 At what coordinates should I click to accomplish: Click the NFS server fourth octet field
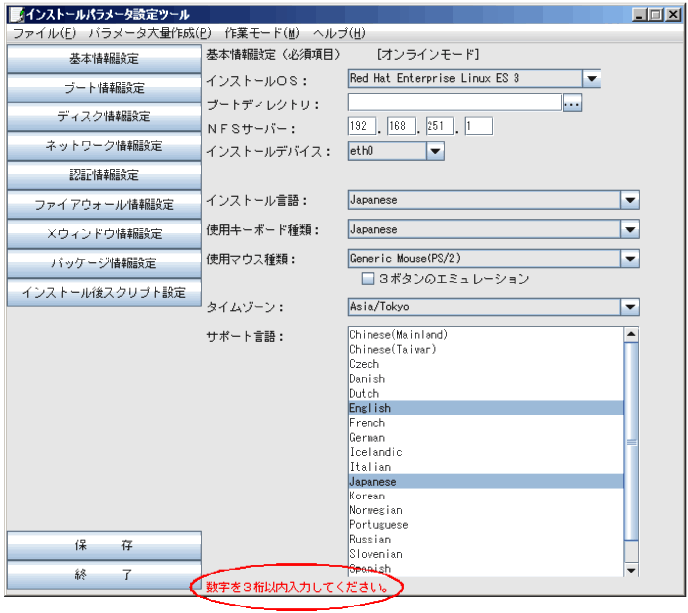click(479, 126)
